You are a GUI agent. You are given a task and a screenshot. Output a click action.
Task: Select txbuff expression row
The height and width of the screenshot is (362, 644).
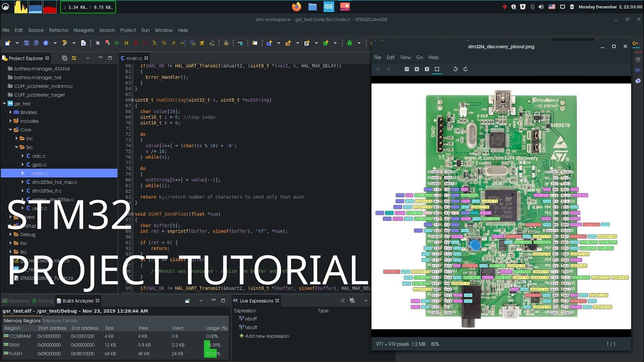point(248,327)
